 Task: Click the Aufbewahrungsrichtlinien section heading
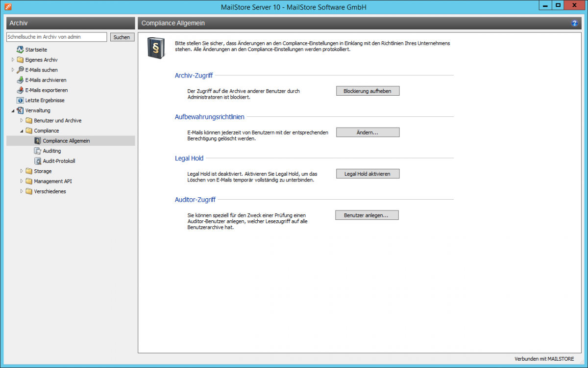tap(210, 117)
